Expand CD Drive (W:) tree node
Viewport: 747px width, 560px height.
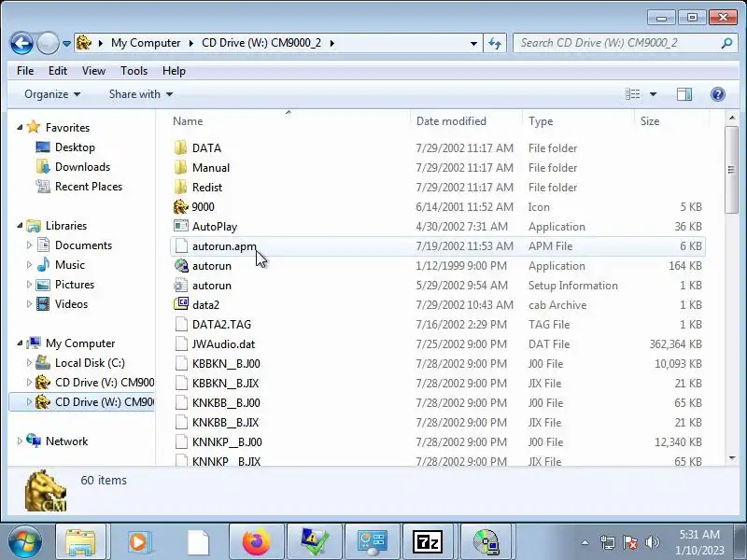pos(29,402)
